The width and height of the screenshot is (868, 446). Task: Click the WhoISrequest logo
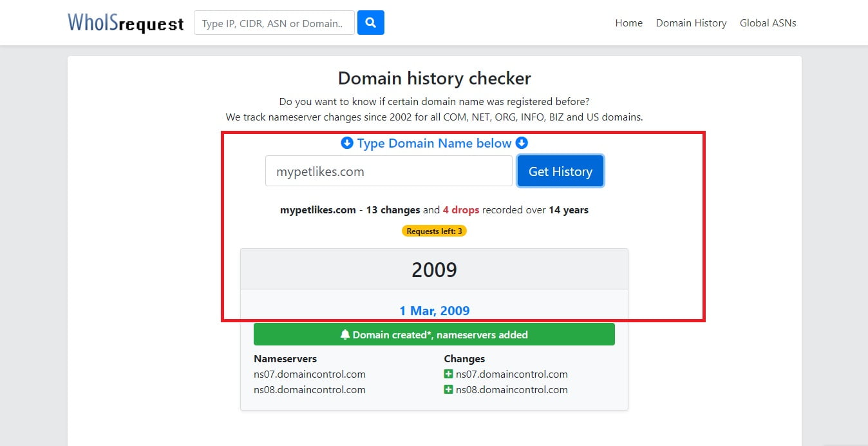pos(126,23)
